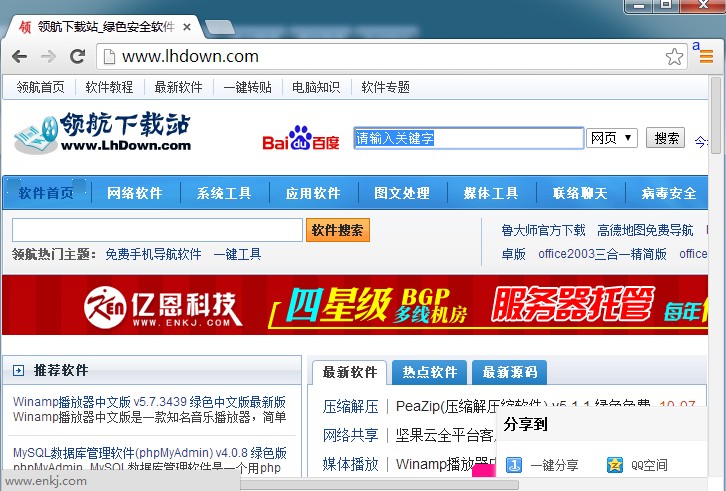Screen dimensions: 726x491
Task: Open 最新软件 in top nav
Action: pyautogui.click(x=178, y=87)
